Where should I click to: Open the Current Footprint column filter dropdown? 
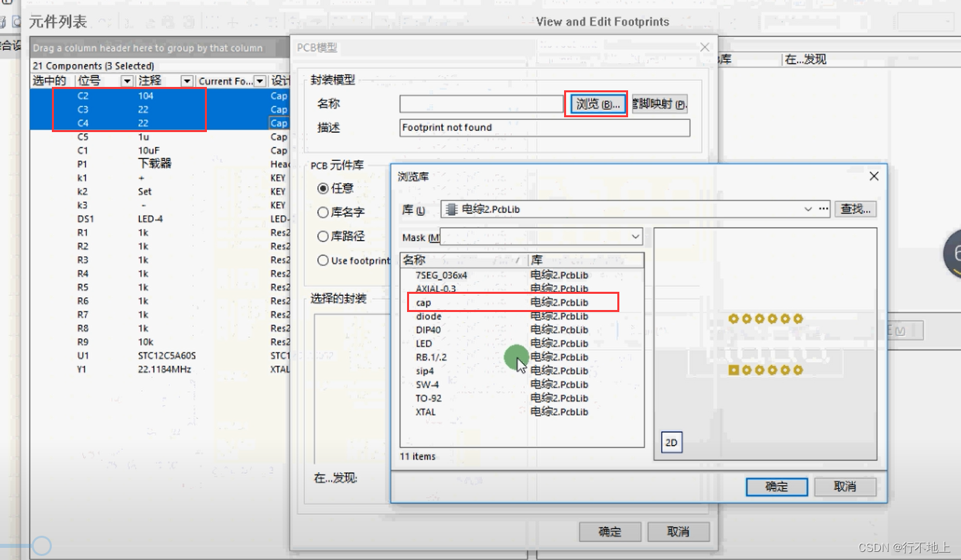[x=260, y=81]
